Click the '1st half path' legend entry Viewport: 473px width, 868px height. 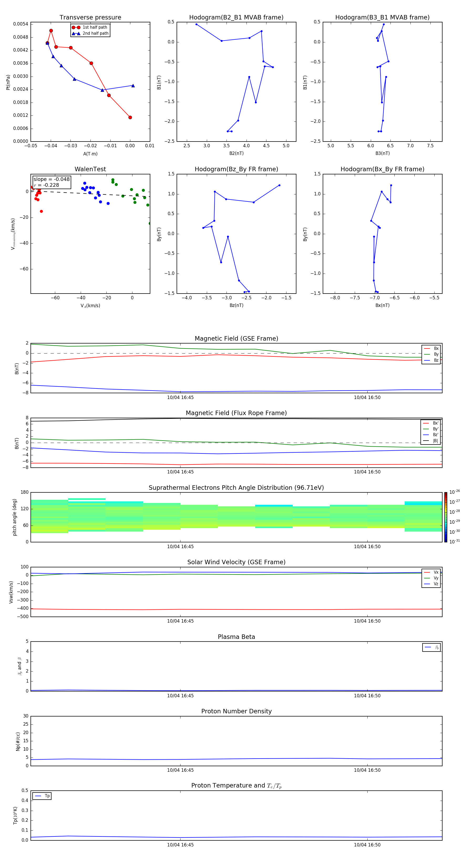90,27
